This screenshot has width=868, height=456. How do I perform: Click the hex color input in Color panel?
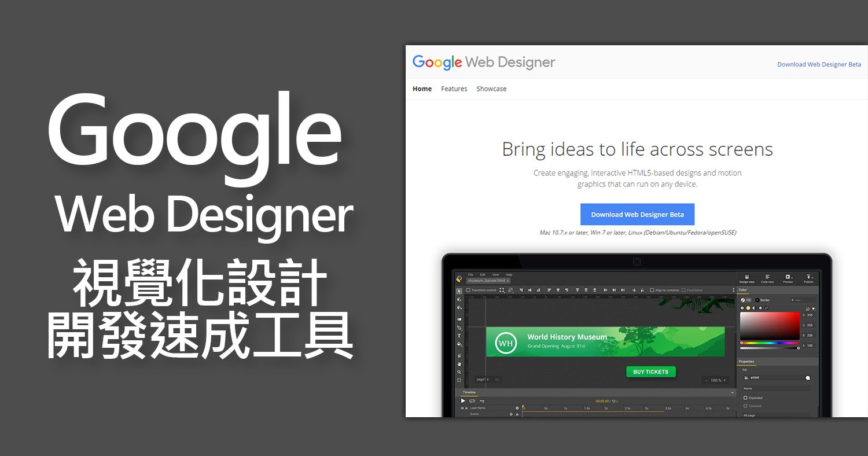pyautogui.click(x=803, y=300)
